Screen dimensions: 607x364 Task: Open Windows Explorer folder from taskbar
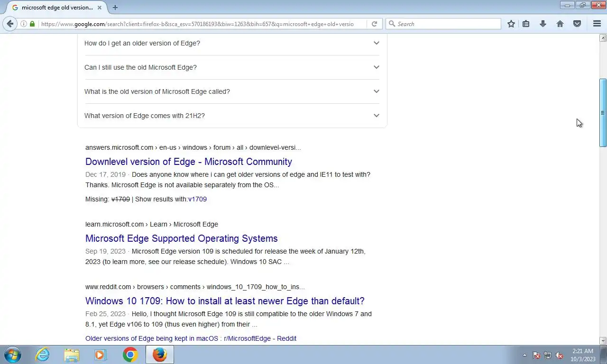pyautogui.click(x=72, y=355)
